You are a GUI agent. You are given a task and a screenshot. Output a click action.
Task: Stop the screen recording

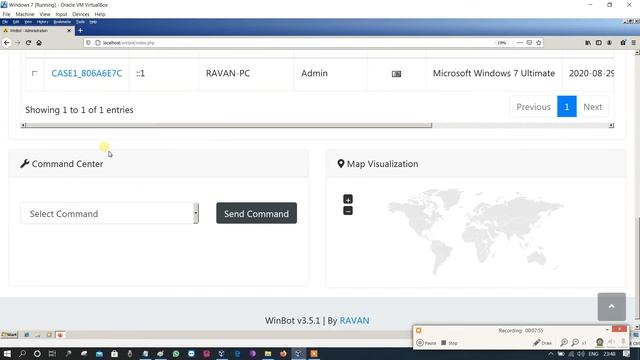tap(449, 343)
